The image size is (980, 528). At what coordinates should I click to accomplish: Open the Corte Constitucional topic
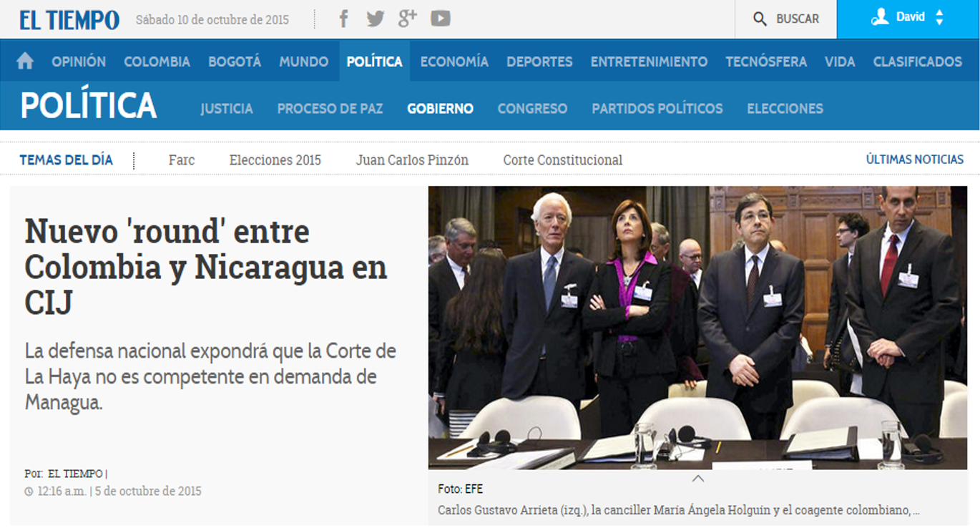click(563, 160)
